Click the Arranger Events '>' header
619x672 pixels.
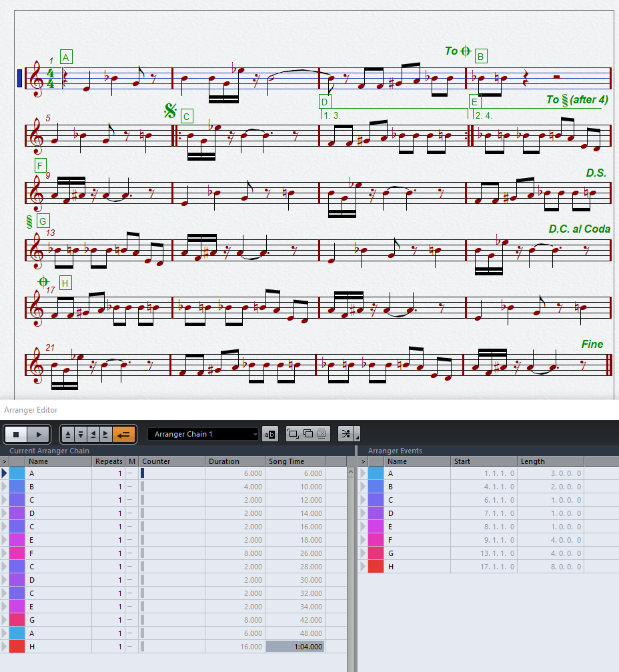click(363, 461)
